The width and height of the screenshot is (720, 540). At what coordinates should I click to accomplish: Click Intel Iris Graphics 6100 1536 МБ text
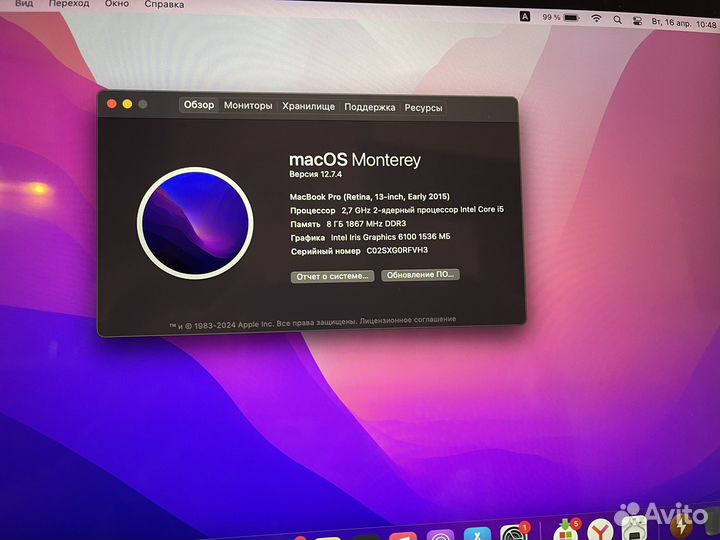pos(390,237)
